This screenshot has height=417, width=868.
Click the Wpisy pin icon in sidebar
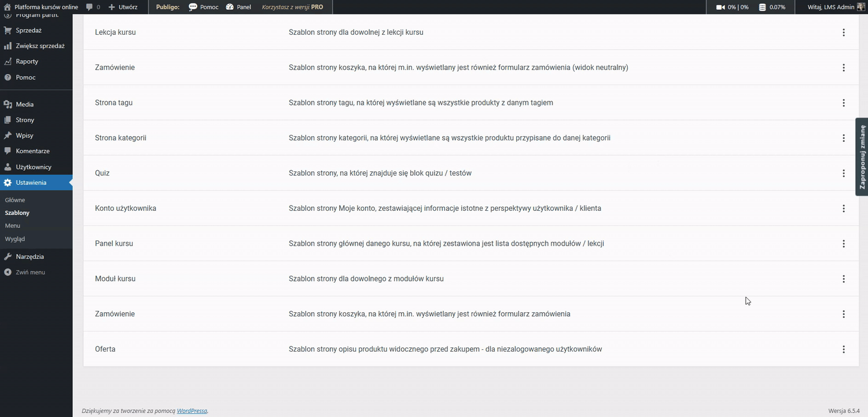(8, 136)
